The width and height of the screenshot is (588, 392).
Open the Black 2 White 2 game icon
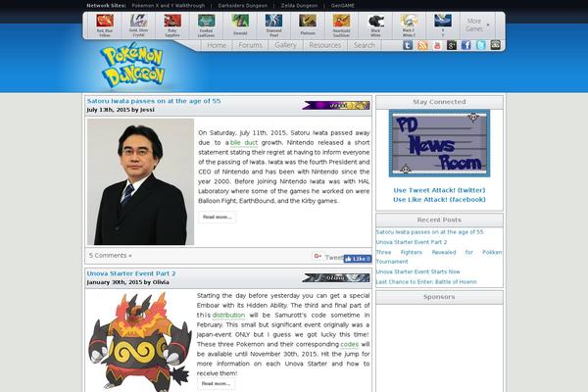[409, 25]
